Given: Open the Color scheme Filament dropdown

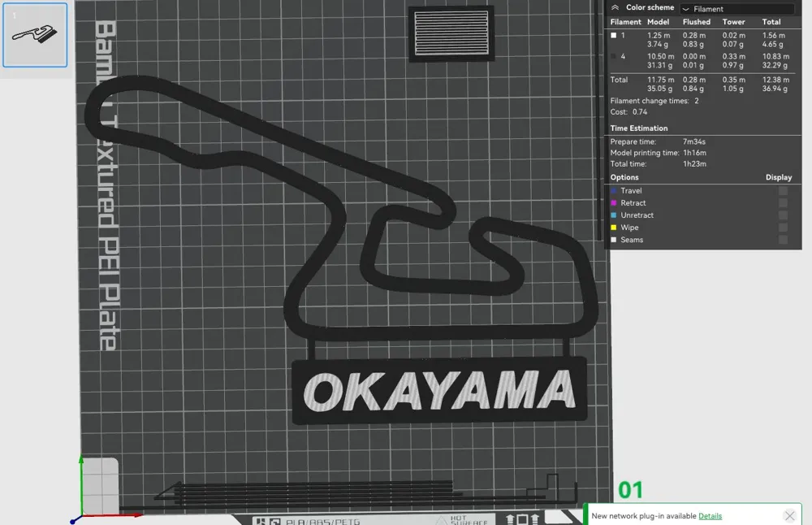Looking at the screenshot, I should pyautogui.click(x=737, y=9).
